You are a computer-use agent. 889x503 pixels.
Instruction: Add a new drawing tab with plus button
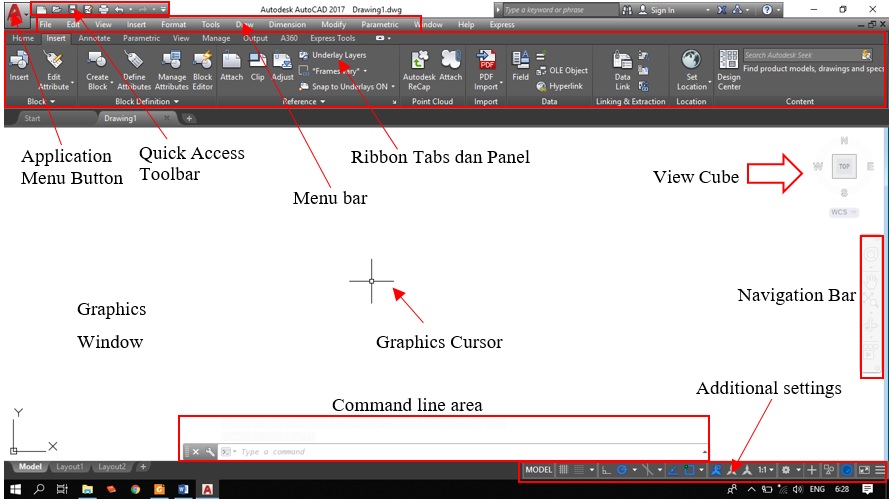click(189, 118)
